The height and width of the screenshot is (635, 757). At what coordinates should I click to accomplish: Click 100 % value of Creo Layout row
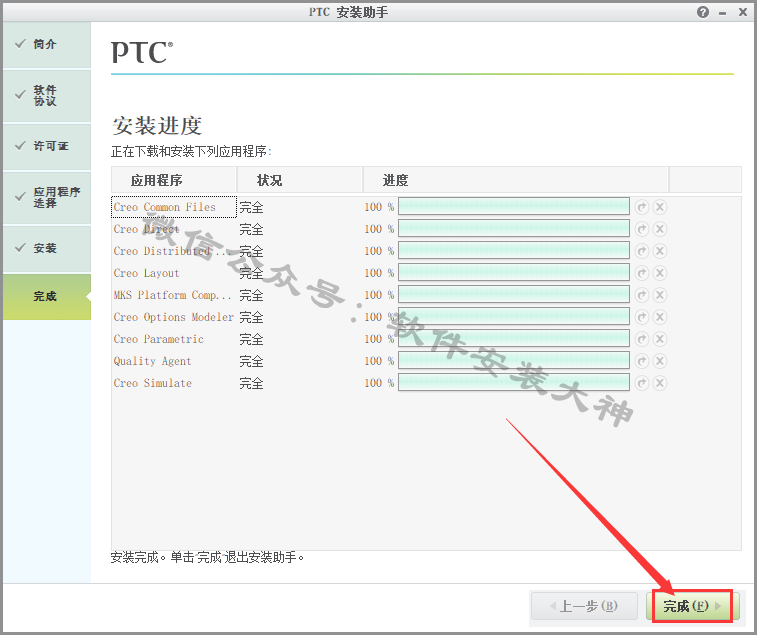click(379, 273)
